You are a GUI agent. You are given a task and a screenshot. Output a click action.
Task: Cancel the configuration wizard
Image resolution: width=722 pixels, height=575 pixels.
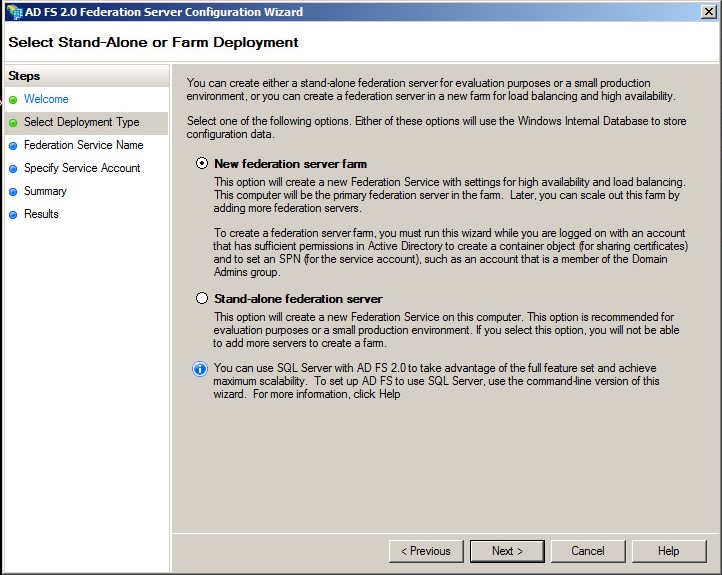[x=588, y=551]
